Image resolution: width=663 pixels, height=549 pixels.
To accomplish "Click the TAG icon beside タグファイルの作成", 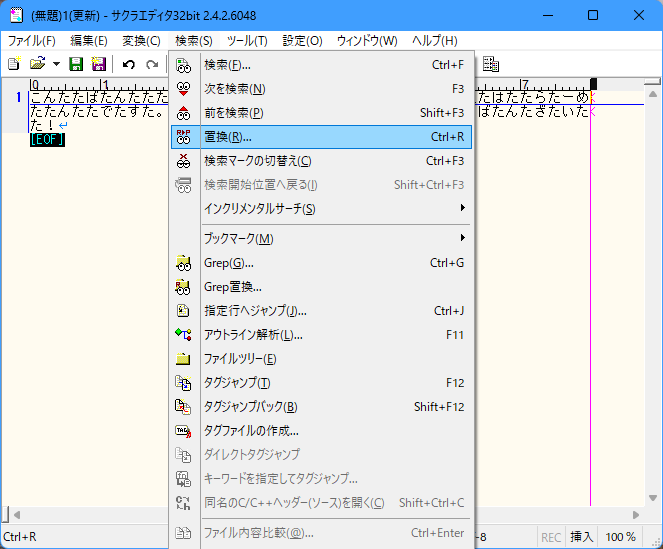I will [184, 431].
